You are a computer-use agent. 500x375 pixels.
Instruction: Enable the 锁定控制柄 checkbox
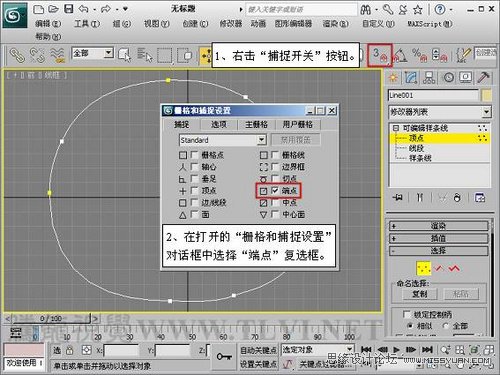click(407, 314)
